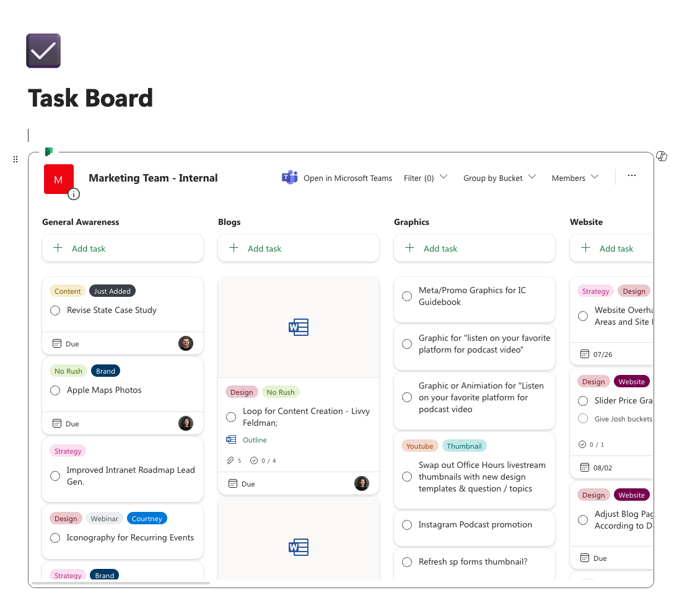Click the Youtube label tag
Image resolution: width=687 pixels, height=616 pixels.
coord(420,446)
